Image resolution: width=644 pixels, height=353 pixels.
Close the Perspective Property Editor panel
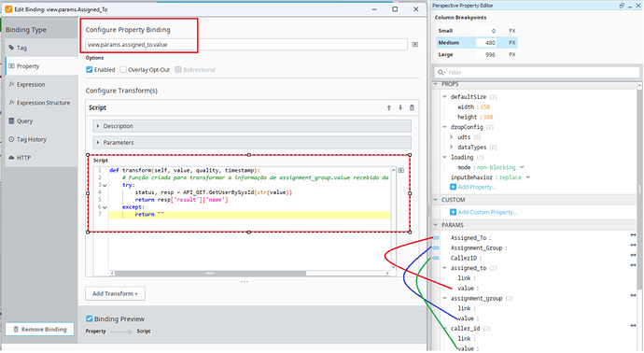(x=638, y=6)
